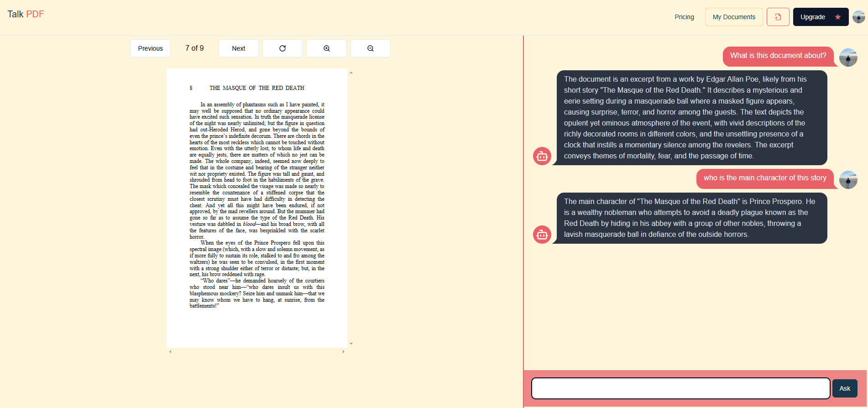
Task: Click the Edgar Allan Poe summary response
Action: [692, 118]
